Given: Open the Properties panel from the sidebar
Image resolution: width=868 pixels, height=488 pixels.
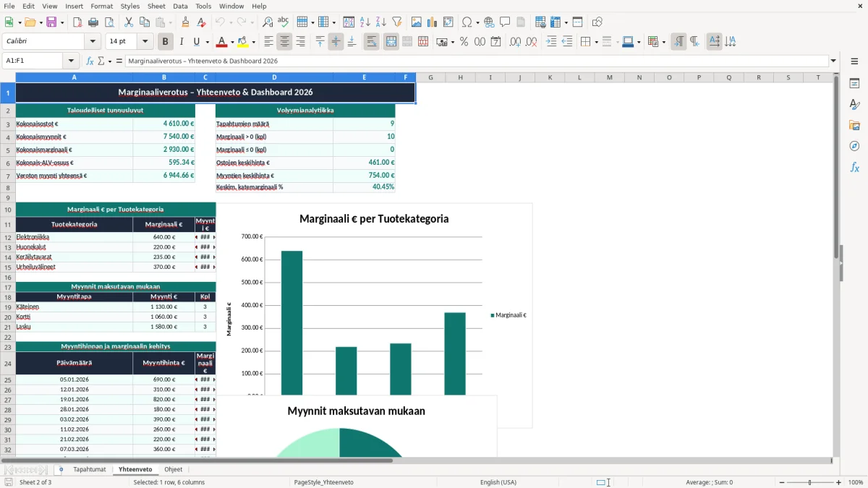Looking at the screenshot, I should [854, 83].
